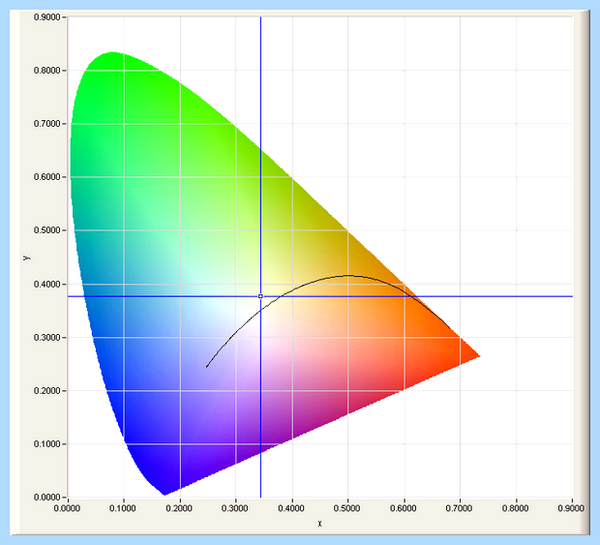600x545 pixels.
Task: Click the y-axis label 0.3000
Action: click(47, 338)
